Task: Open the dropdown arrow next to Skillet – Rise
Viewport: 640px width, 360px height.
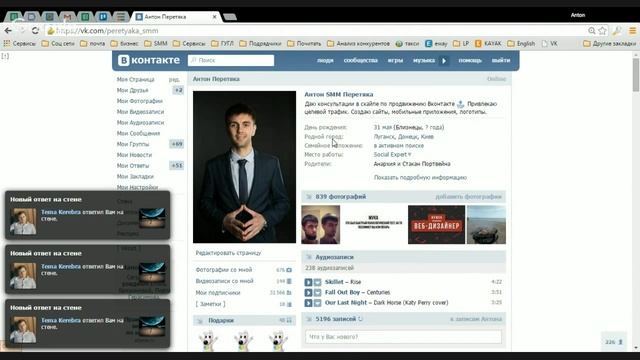Action: tap(318, 282)
